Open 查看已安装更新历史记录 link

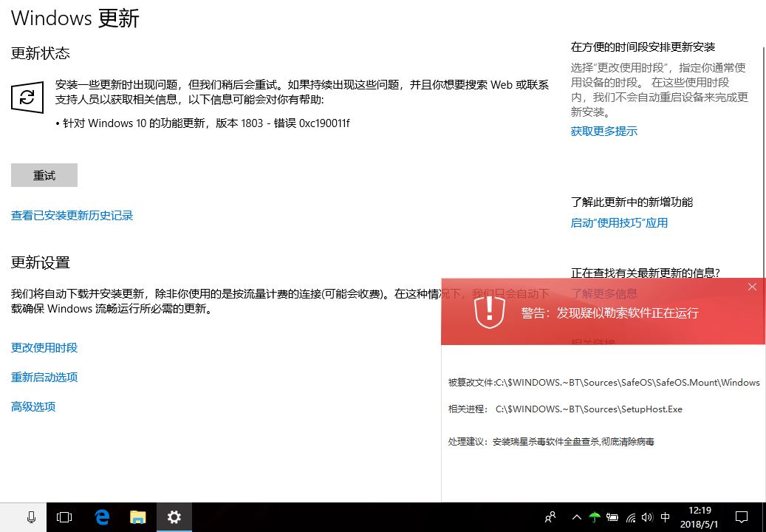(72, 216)
